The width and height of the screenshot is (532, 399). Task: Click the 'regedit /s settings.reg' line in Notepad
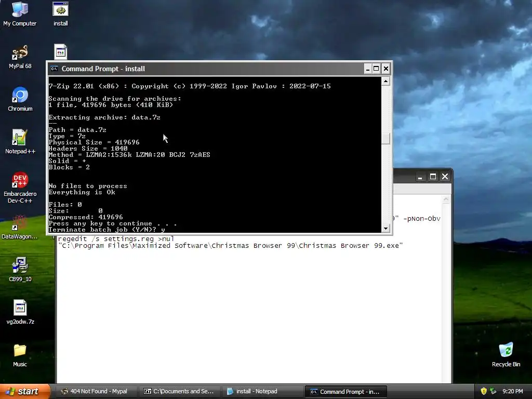pos(116,239)
